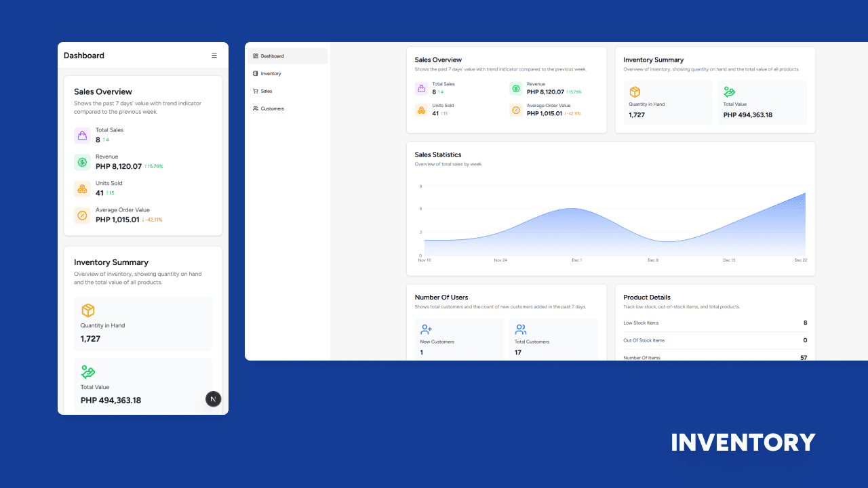The height and width of the screenshot is (488, 868).
Task: Click the Average Order Value icon in mobile view
Action: coord(82,216)
